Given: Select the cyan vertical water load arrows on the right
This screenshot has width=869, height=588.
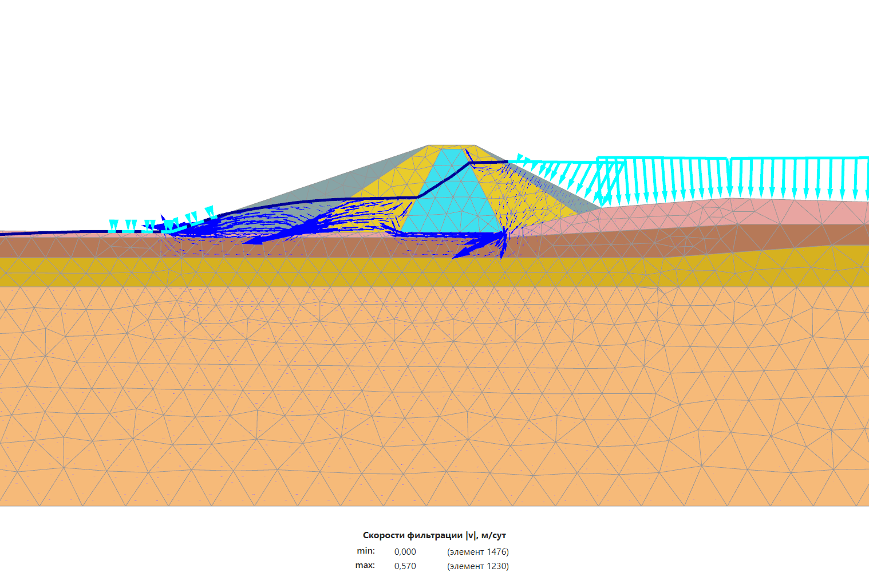Looking at the screenshot, I should (x=744, y=177).
